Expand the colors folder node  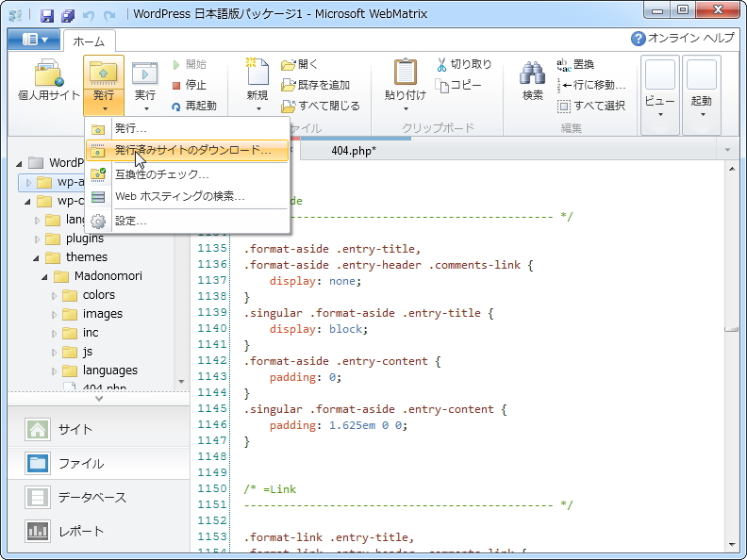[x=54, y=296]
